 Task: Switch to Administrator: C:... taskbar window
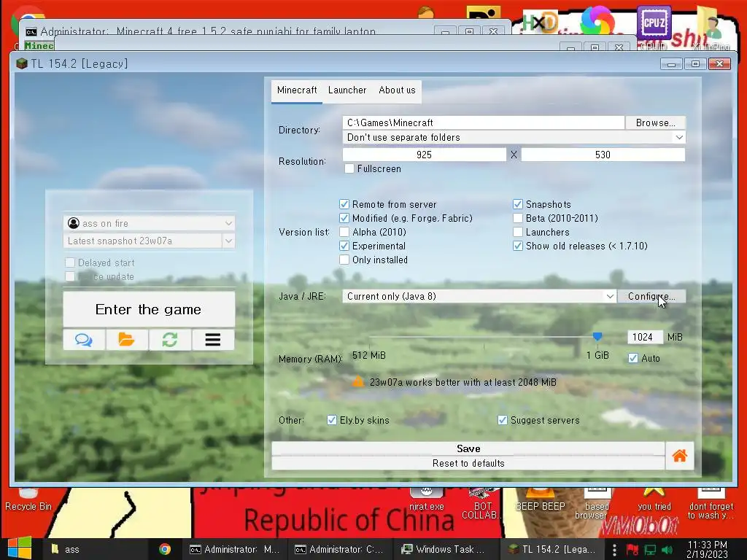[x=339, y=549]
